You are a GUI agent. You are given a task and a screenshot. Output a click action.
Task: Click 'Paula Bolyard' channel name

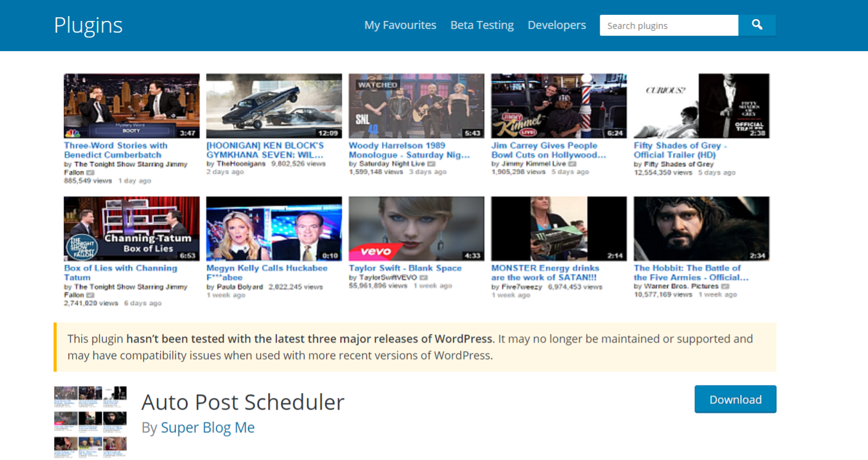click(x=239, y=287)
